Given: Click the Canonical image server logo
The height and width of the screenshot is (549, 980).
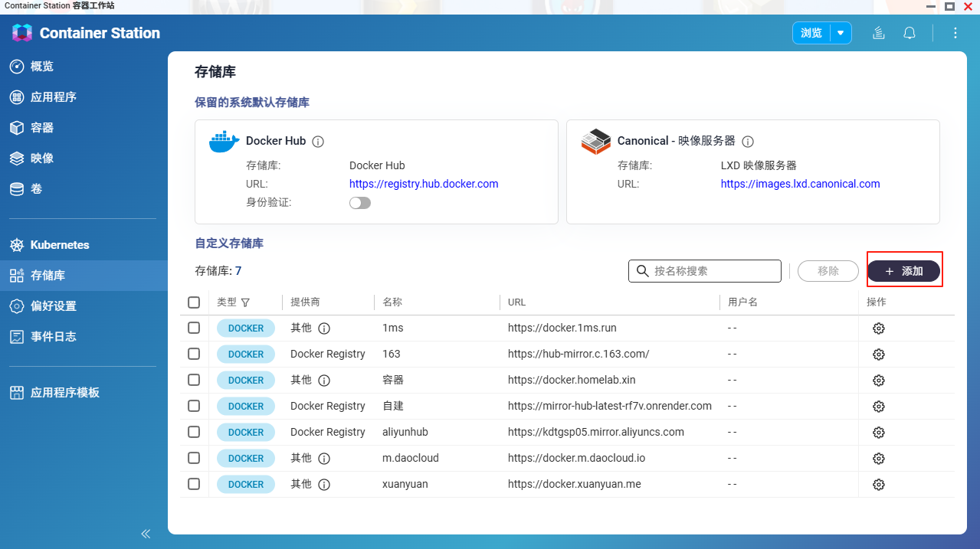Looking at the screenshot, I should pyautogui.click(x=595, y=142).
